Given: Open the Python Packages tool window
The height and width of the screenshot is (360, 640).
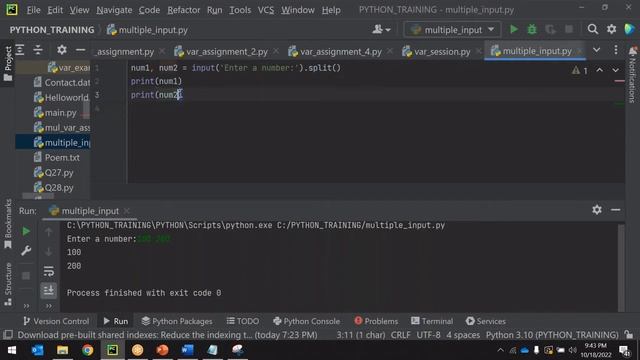Looking at the screenshot, I should 177,321.
